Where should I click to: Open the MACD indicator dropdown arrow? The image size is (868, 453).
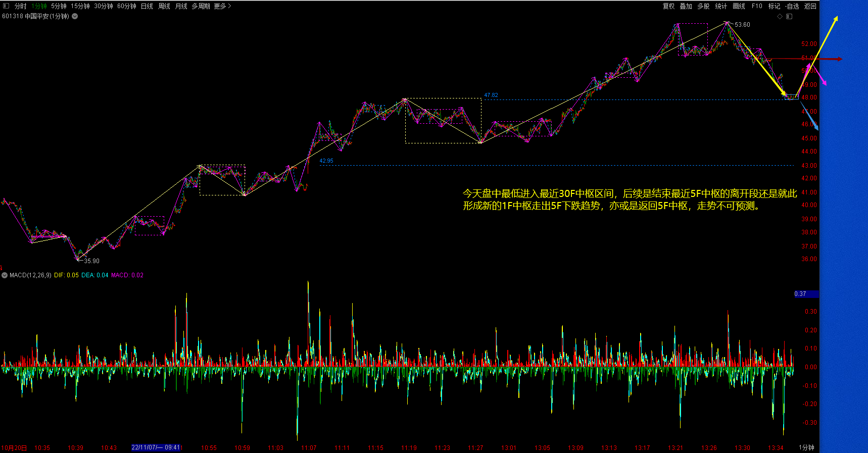(5, 275)
